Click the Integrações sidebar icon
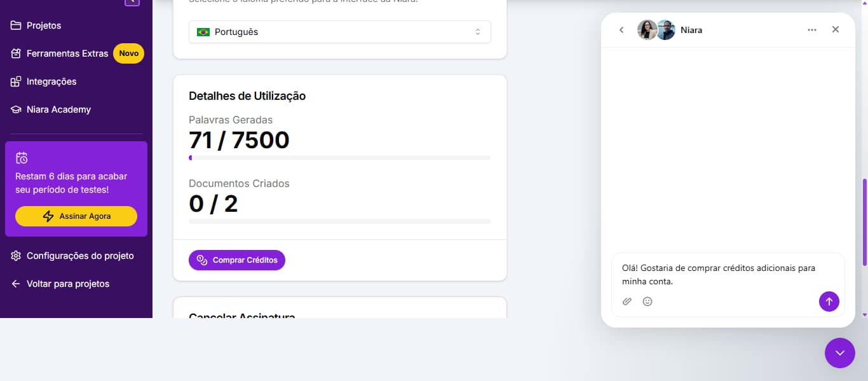Image resolution: width=868 pixels, height=381 pixels. pos(15,81)
